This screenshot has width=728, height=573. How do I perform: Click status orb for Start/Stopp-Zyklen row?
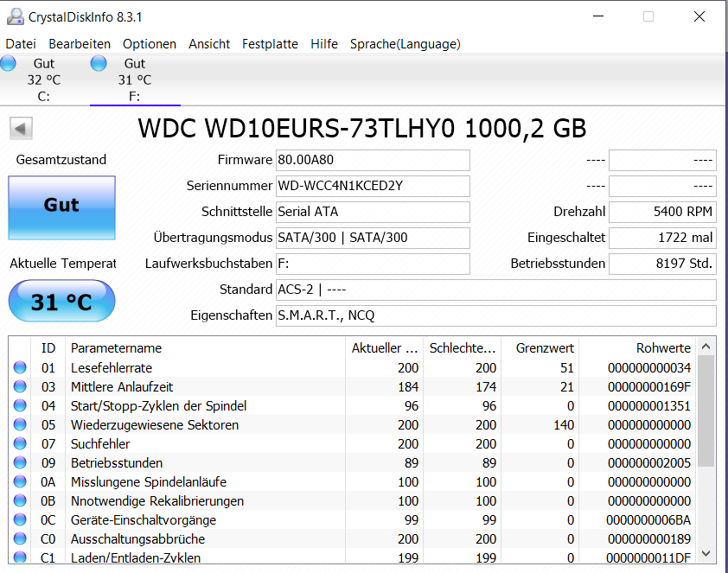click(20, 405)
